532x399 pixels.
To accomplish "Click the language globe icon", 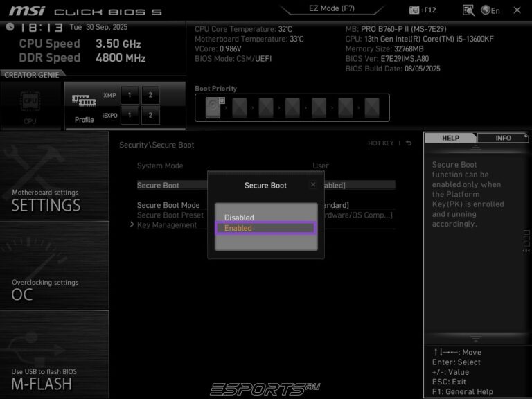I will tap(486, 10).
